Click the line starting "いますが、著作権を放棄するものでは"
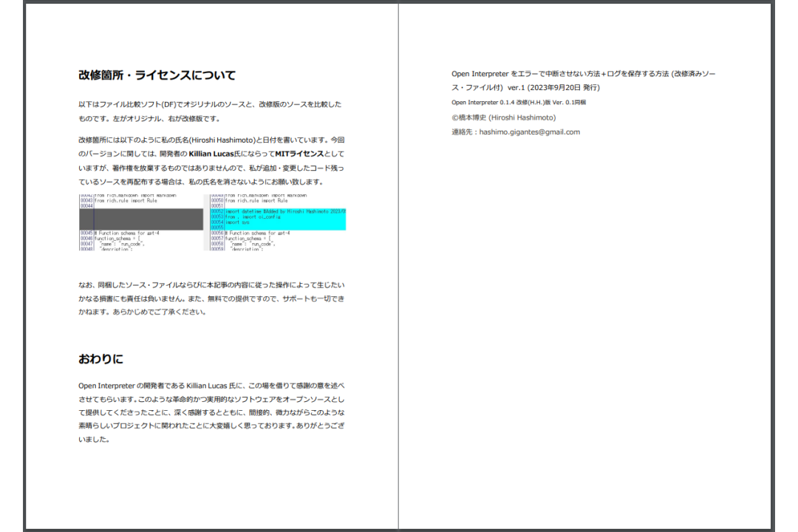The width and height of the screenshot is (798, 532). pos(211,168)
